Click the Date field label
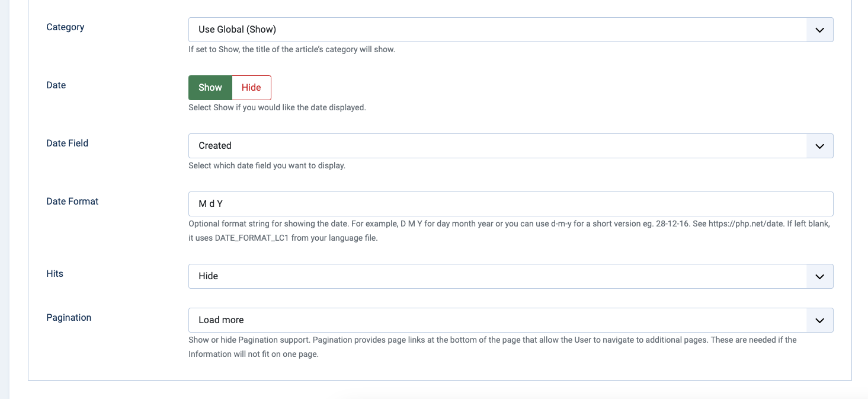This screenshot has width=868, height=399. point(56,85)
